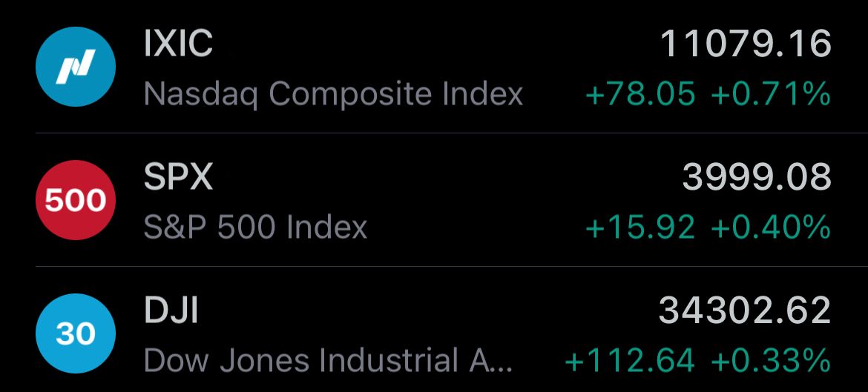Toggle the +78.05 change figure

point(640,94)
